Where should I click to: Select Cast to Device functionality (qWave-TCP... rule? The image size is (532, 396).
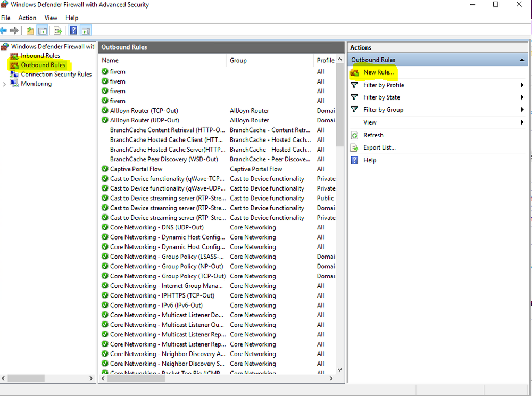click(x=167, y=178)
